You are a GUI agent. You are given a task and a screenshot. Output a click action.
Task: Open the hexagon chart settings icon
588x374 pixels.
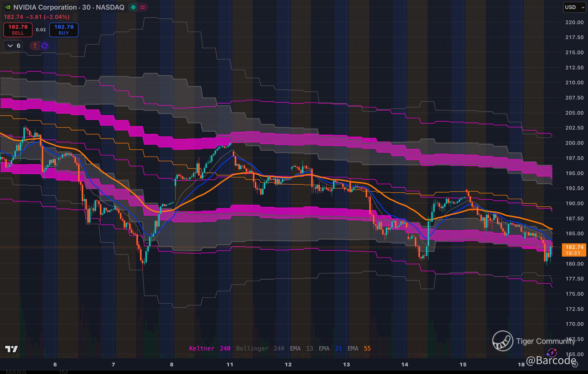(x=575, y=364)
